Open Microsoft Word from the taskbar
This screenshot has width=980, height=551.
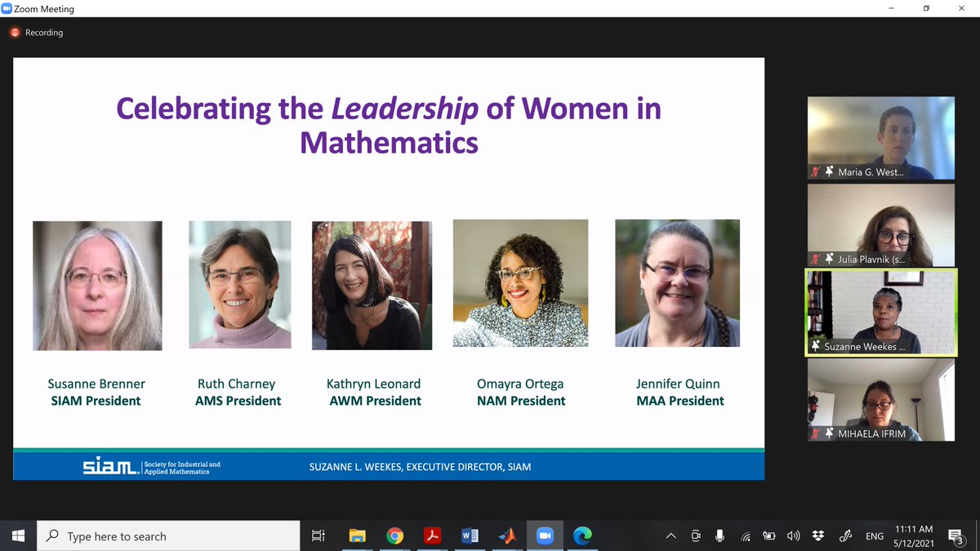pyautogui.click(x=470, y=535)
